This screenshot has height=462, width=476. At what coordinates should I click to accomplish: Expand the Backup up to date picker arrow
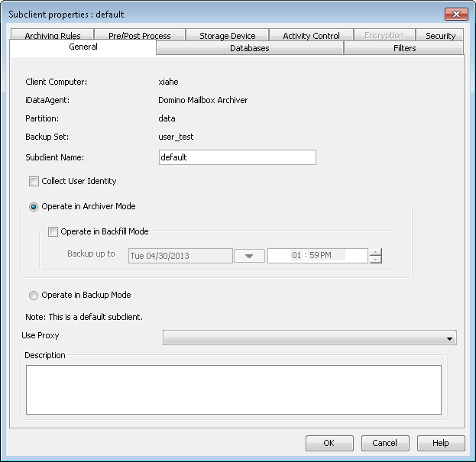pyautogui.click(x=249, y=256)
